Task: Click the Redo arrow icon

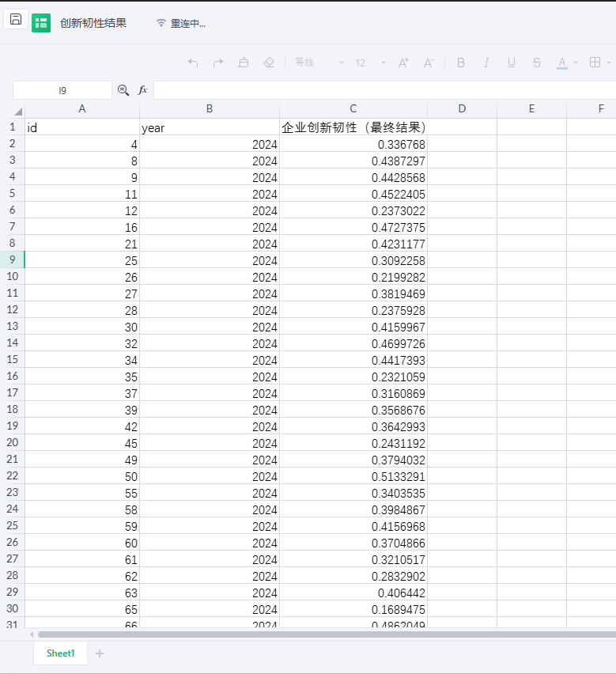Action: click(x=218, y=62)
